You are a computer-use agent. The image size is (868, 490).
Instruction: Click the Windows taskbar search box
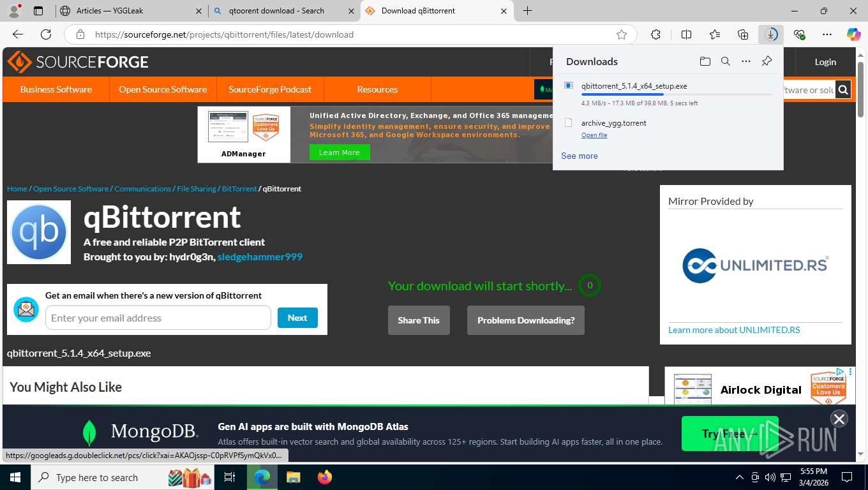pos(122,477)
